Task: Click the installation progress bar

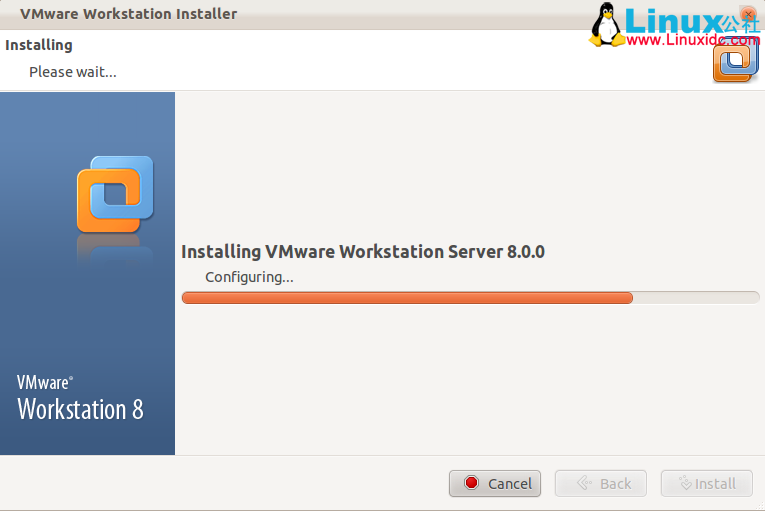Action: tap(470, 298)
